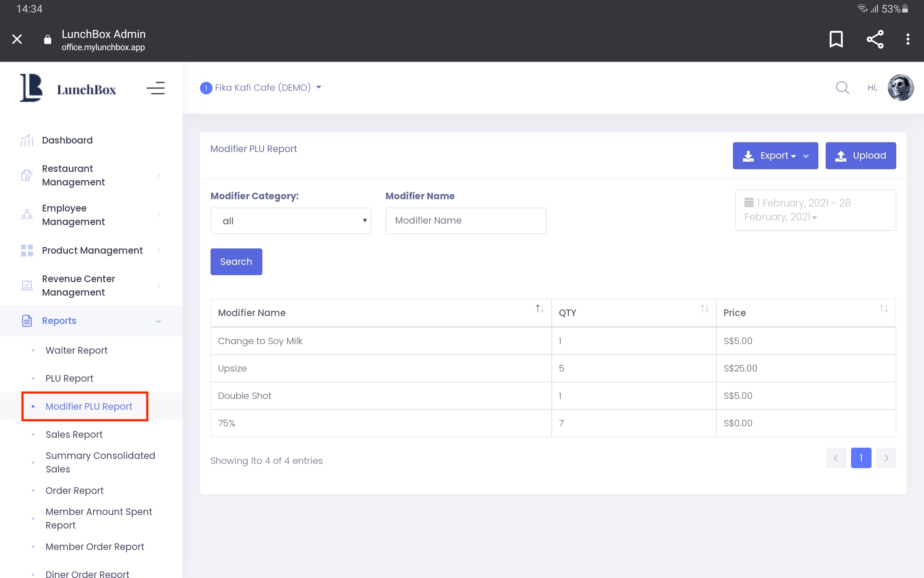The image size is (924, 578).
Task: Open the Waiter Report page
Action: point(77,350)
